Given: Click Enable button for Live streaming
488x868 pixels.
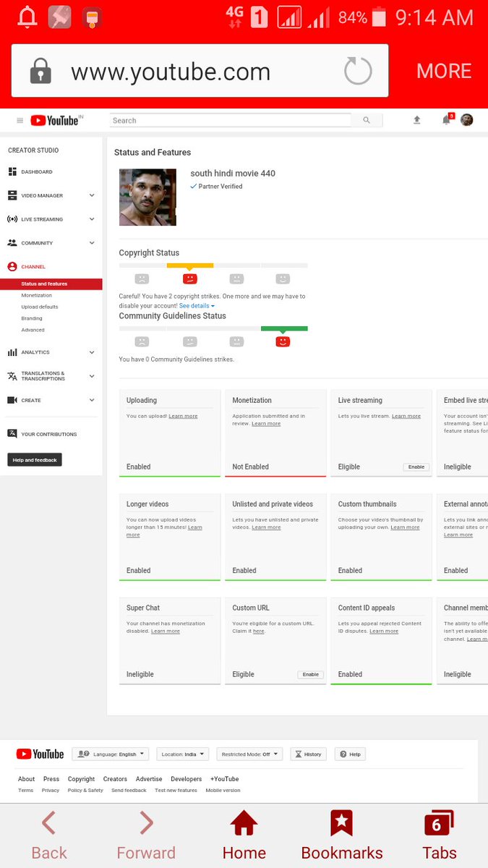Looking at the screenshot, I should 416,467.
